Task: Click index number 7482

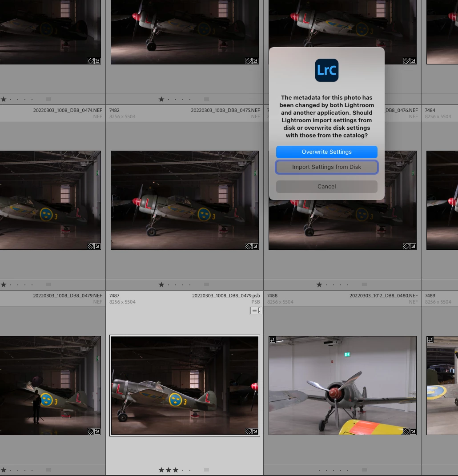Action: [x=114, y=110]
